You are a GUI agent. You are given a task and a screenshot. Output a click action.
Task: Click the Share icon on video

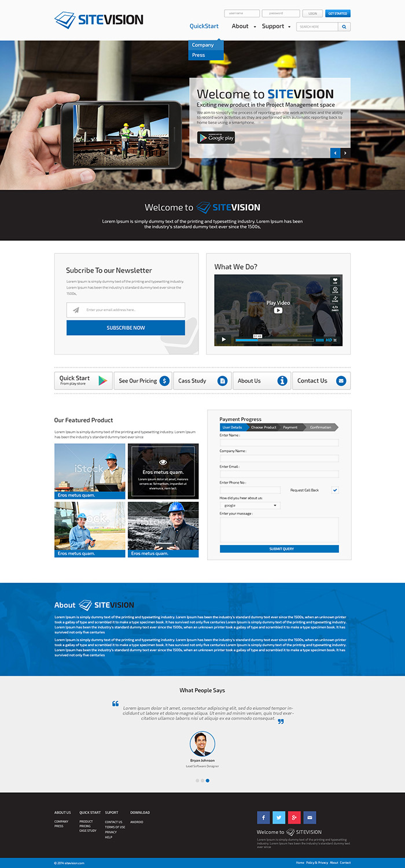335,299
